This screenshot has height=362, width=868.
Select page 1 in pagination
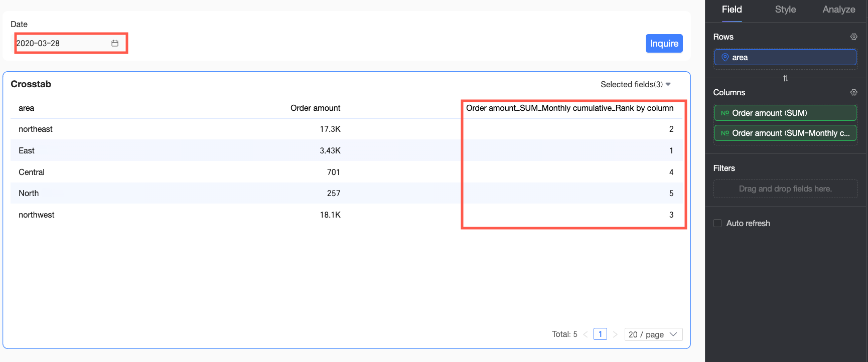click(x=600, y=334)
